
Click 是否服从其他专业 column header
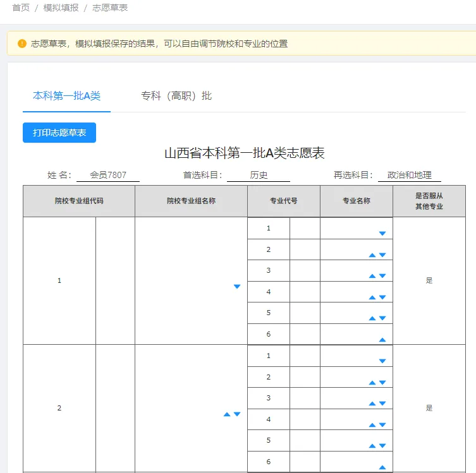pyautogui.click(x=429, y=201)
